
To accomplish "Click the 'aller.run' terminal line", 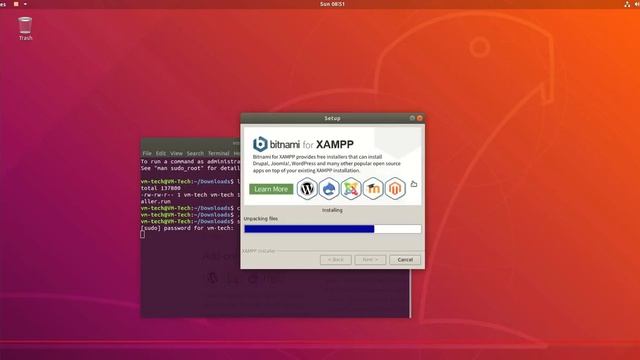I will pyautogui.click(x=156, y=201).
